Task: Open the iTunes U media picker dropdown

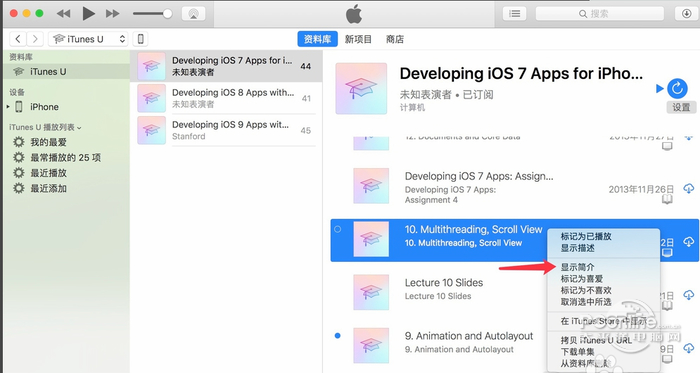Action: tap(88, 39)
